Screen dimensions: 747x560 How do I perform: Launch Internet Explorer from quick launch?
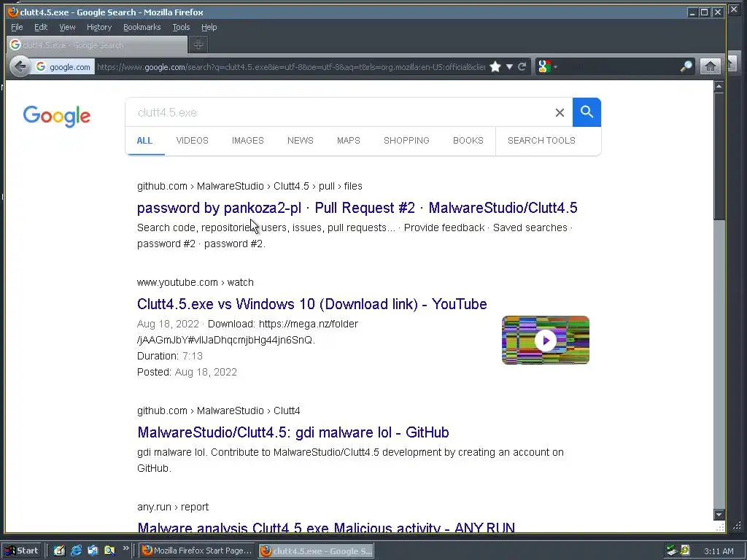(x=76, y=551)
